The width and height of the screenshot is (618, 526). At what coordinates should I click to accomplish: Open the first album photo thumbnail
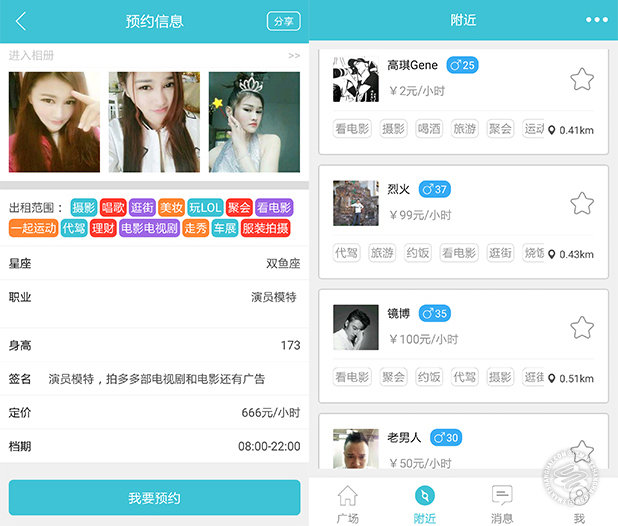tap(54, 122)
